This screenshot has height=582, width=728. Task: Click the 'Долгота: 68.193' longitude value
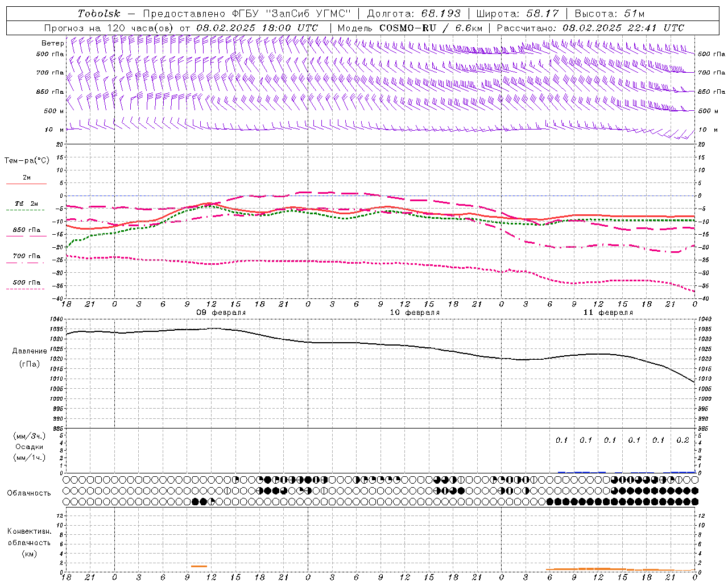tap(413, 14)
